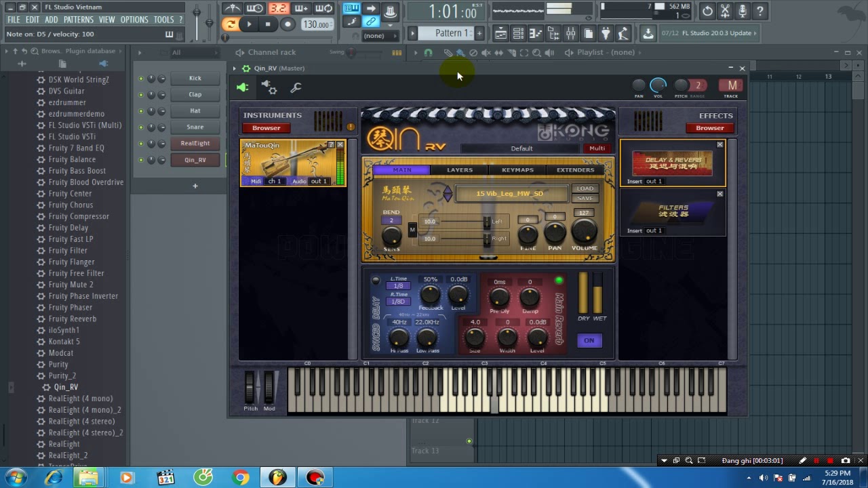Click the one-click audio recording microphone icon

[x=743, y=11]
